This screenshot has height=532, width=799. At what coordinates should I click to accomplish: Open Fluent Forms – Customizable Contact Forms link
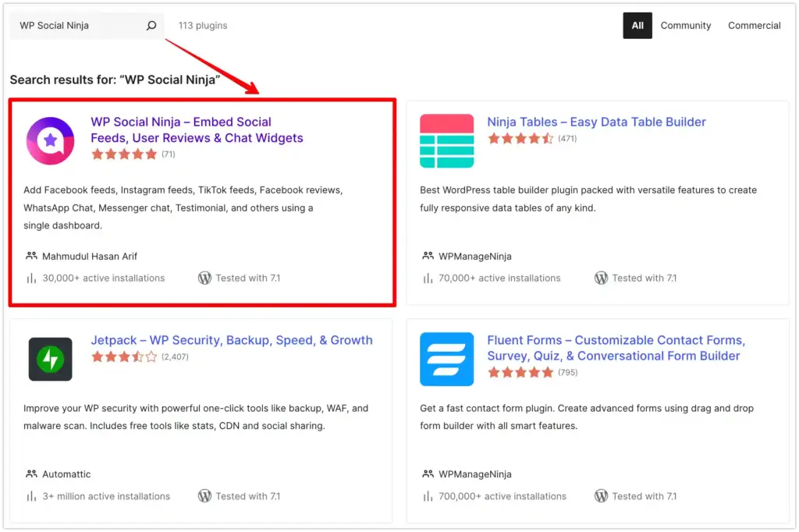tap(616, 348)
